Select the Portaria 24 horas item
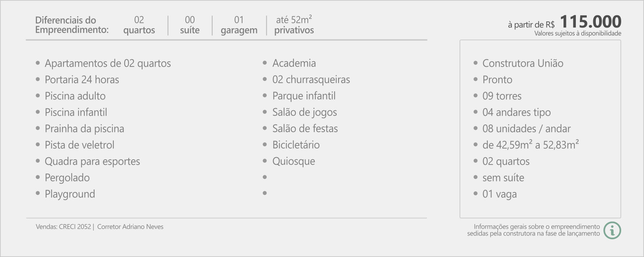Viewport: 644px width, 257px height. pos(82,79)
